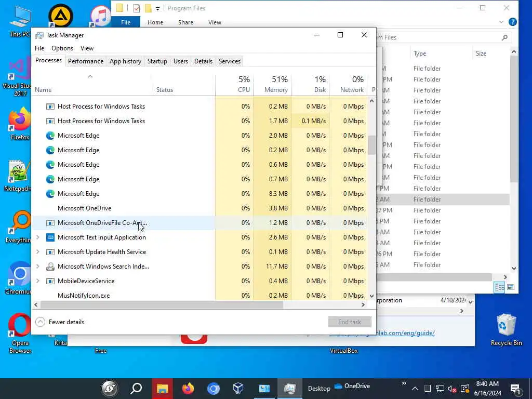Select the Microsoft OneDrive process row
This screenshot has height=399, width=532.
coord(199,208)
